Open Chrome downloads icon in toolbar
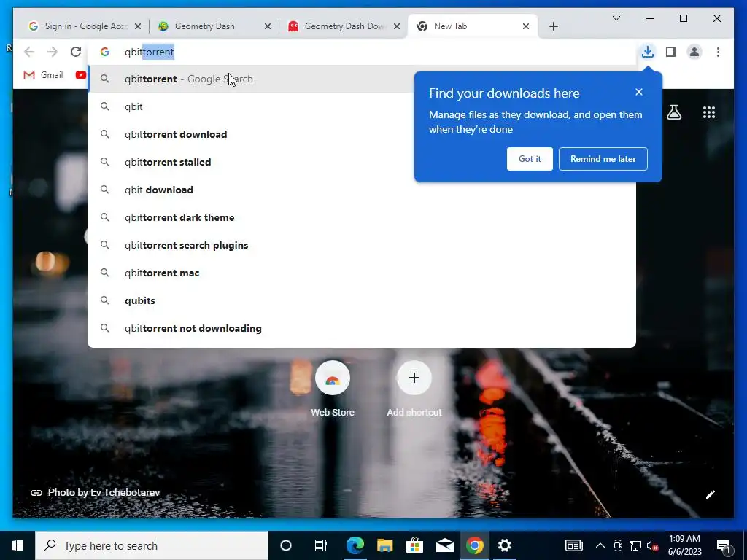 [x=648, y=52]
